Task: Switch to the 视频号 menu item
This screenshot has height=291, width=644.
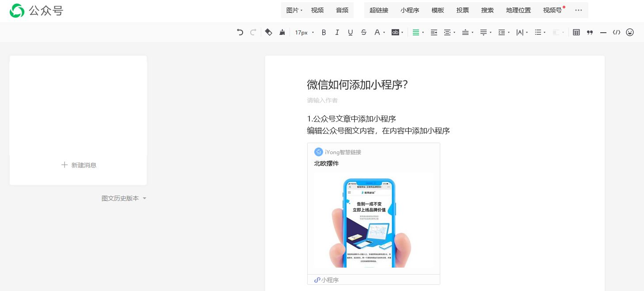Action: tap(552, 10)
